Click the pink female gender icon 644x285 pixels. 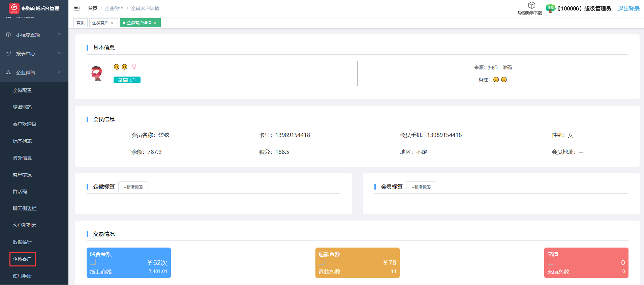point(134,67)
